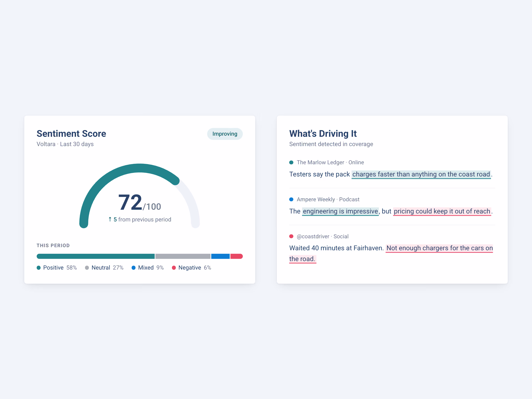Click highlighted 'Not enough chargers' phrase

click(x=439, y=248)
